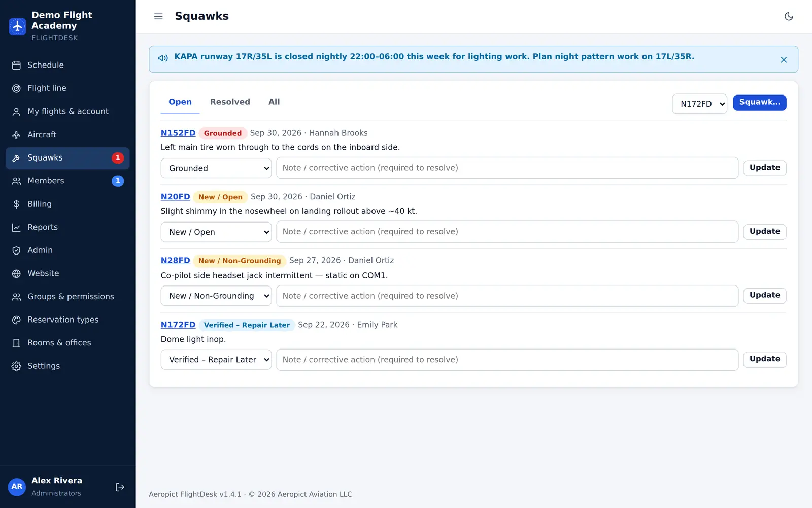Open the N28FD aircraft link
812x508 pixels.
175,260
